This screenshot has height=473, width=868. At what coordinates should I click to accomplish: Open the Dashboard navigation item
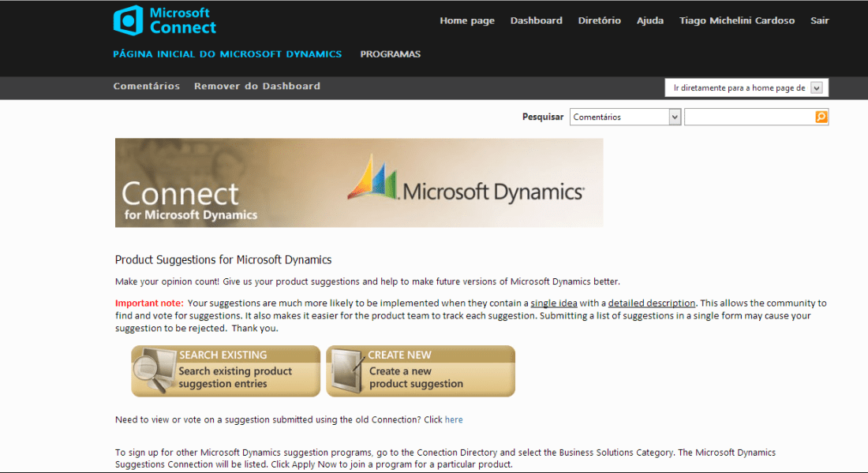[537, 20]
